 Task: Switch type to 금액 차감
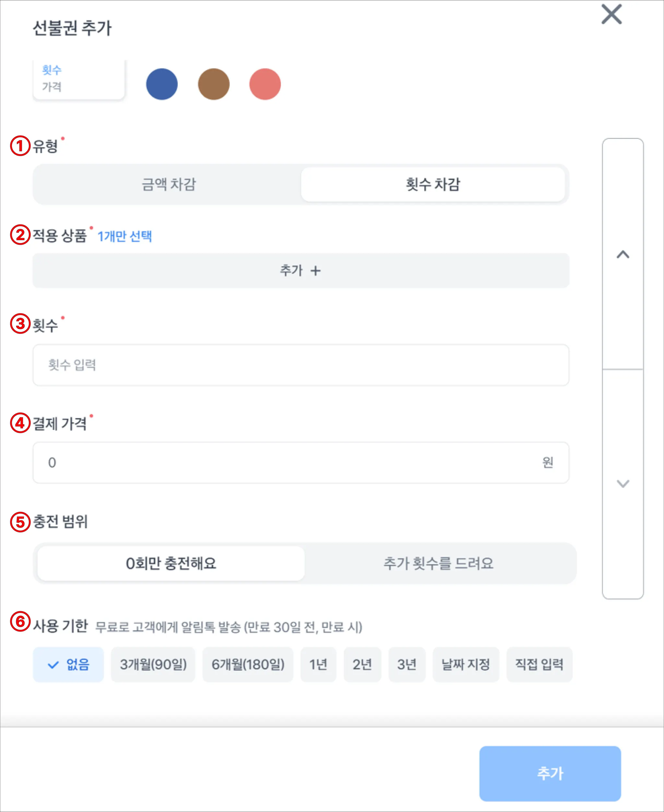click(x=168, y=185)
